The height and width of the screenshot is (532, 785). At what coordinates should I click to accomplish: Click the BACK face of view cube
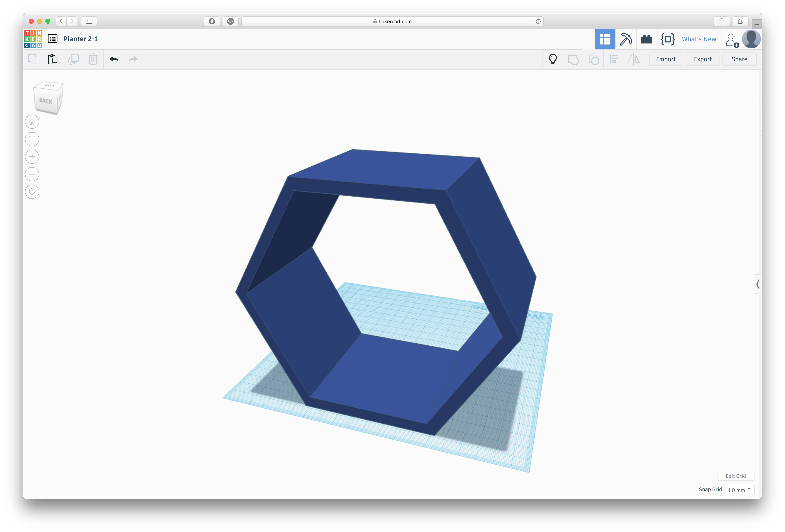46,101
